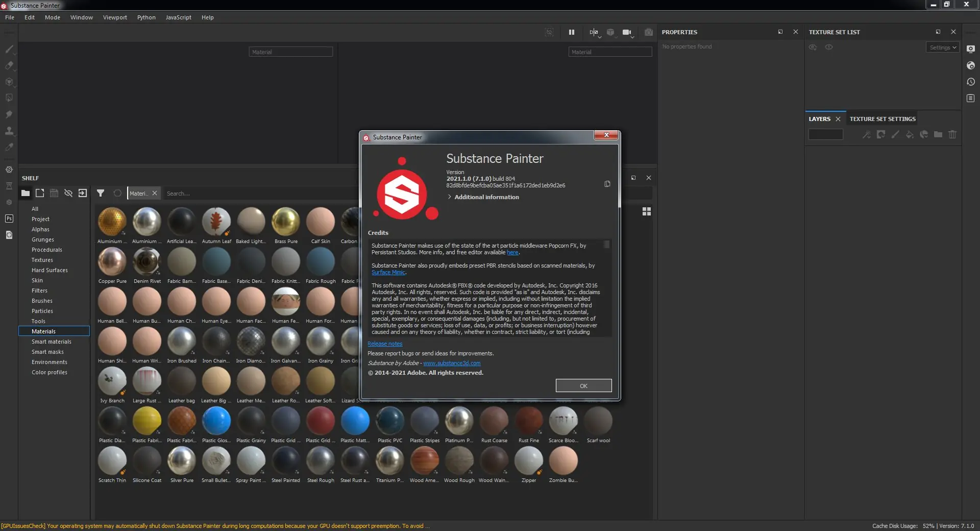
Task: Select the Paint tool in the toolbar
Action: [9, 49]
